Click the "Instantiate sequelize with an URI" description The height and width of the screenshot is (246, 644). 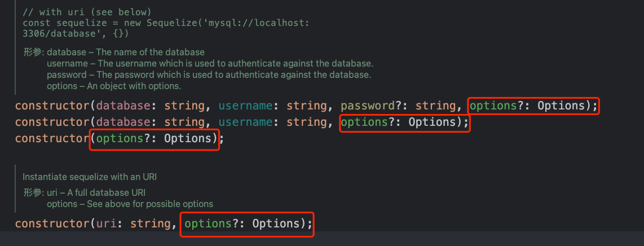click(90, 177)
